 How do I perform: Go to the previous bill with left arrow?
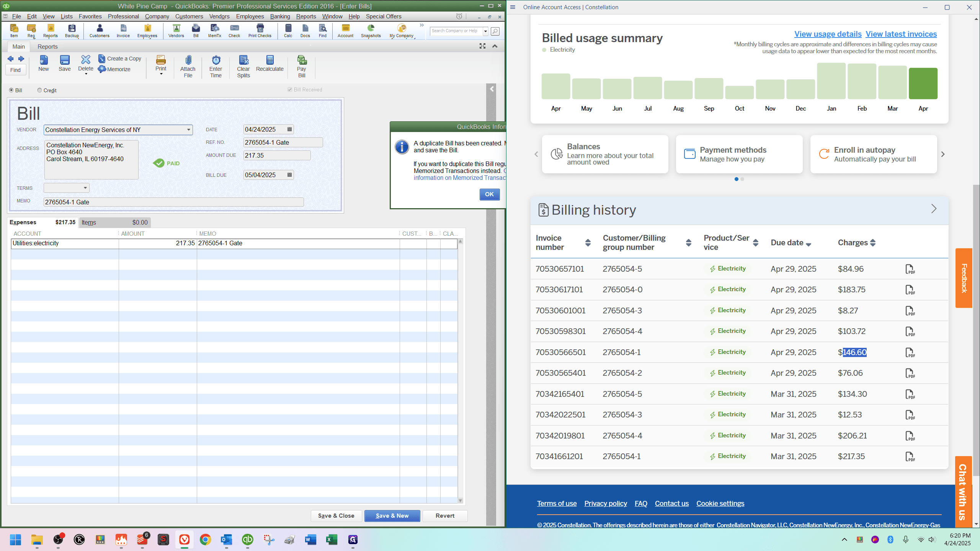(10, 59)
